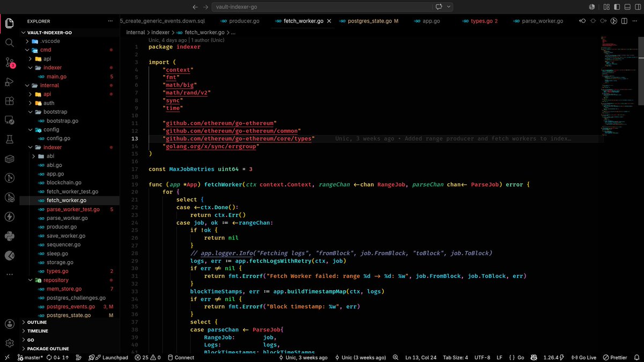Go forward with the navigation arrow
This screenshot has width=644, height=362.
tap(207, 7)
